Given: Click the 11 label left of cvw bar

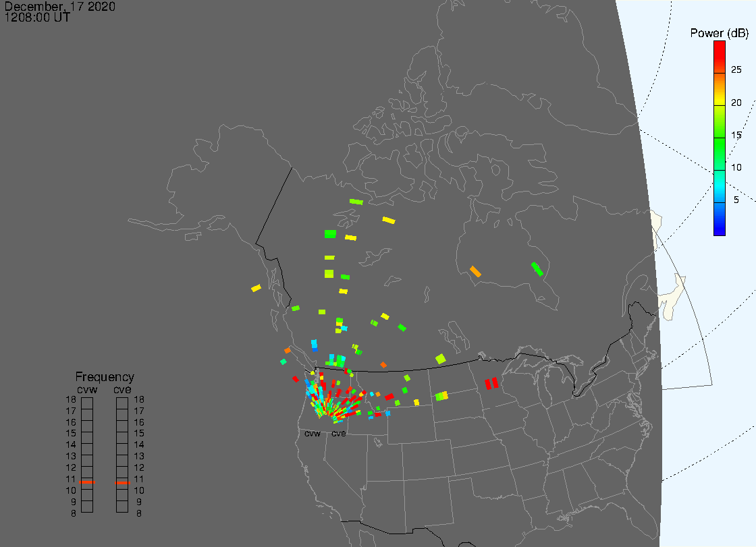Looking at the screenshot, I should point(71,479).
